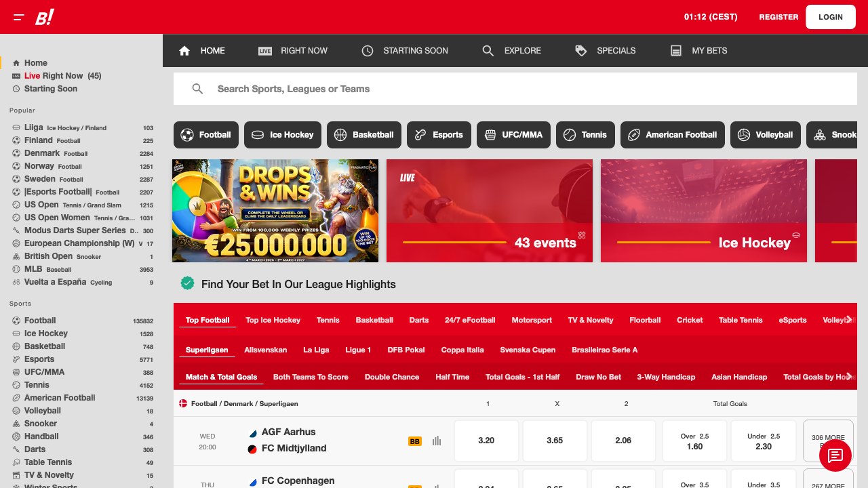Select Double Chance market tab

[392, 377]
